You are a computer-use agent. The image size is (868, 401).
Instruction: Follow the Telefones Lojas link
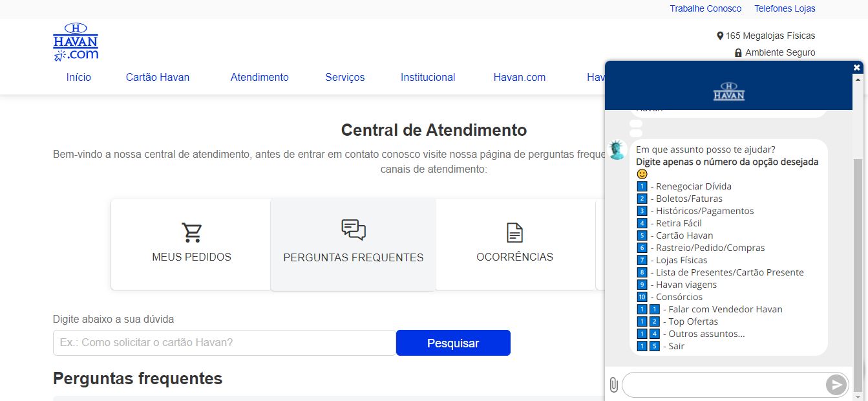click(785, 8)
